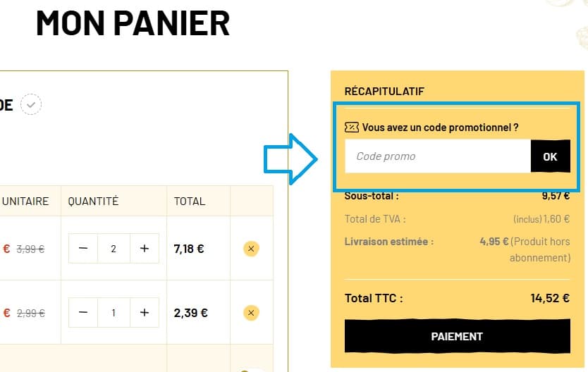Click the RÉCAPITULATIF heading
Image resolution: width=588 pixels, height=372 pixels.
point(384,91)
